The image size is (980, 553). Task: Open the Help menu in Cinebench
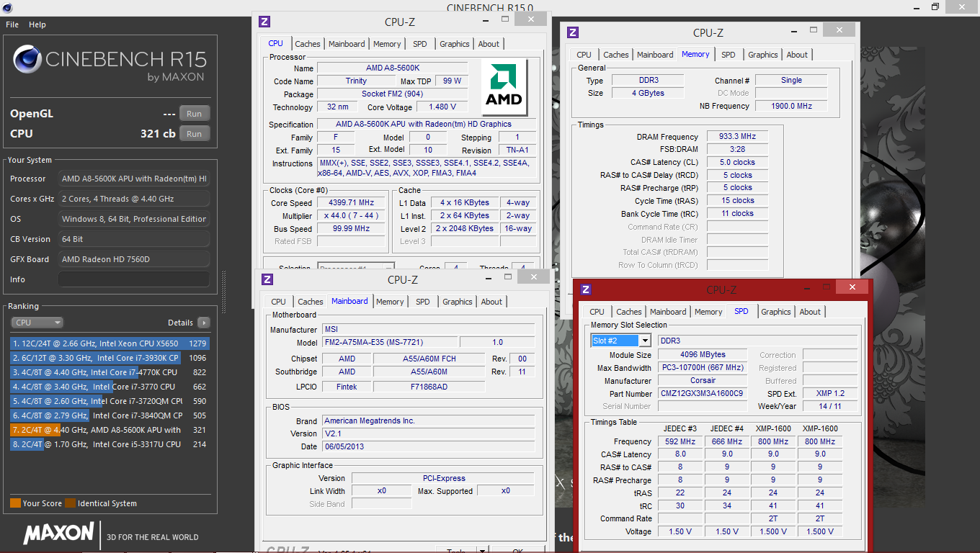[37, 24]
